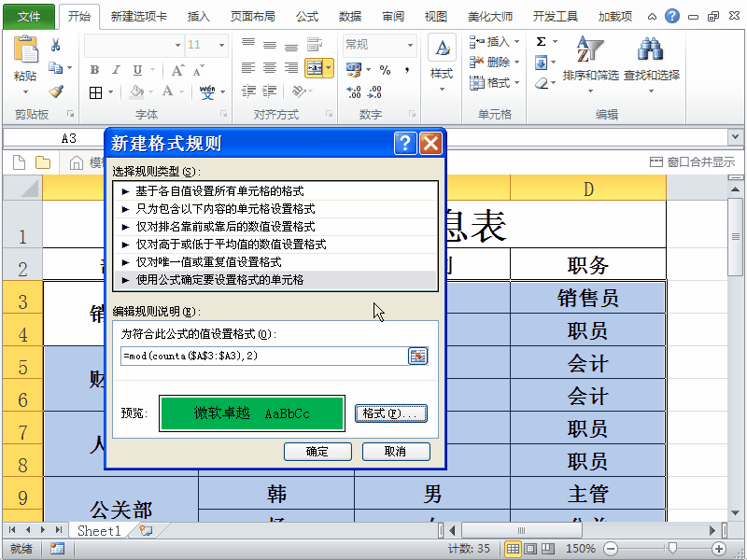747x560 pixels.
Task: Open Merge and Center dropdown arrow
Action: tap(329, 68)
